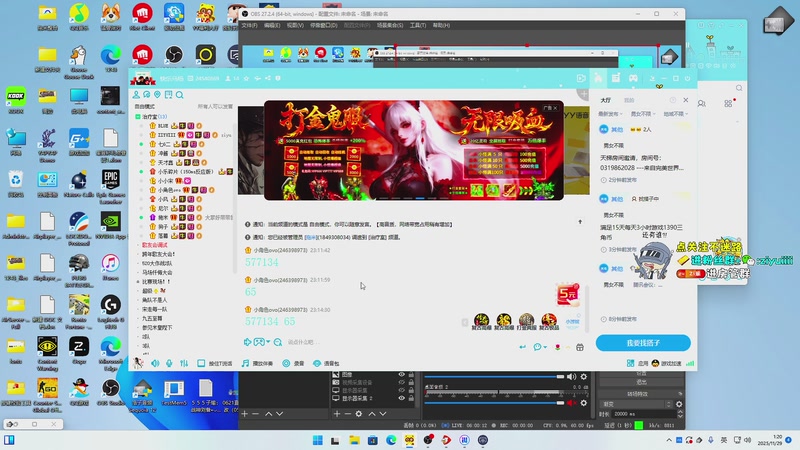Image resolution: width=800 pixels, height=450 pixels.
Task: Open 游戏加速 game accelerator icon
Action: click(656, 363)
